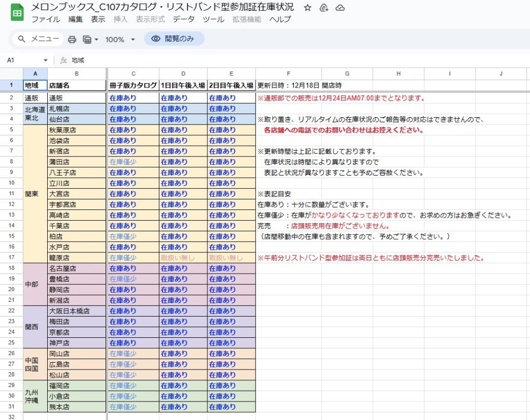Select the ※表記目安 cell
The height and width of the screenshot is (420, 530).
(x=288, y=194)
